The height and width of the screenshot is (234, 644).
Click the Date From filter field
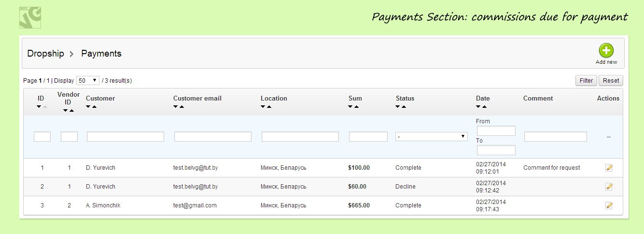click(496, 131)
